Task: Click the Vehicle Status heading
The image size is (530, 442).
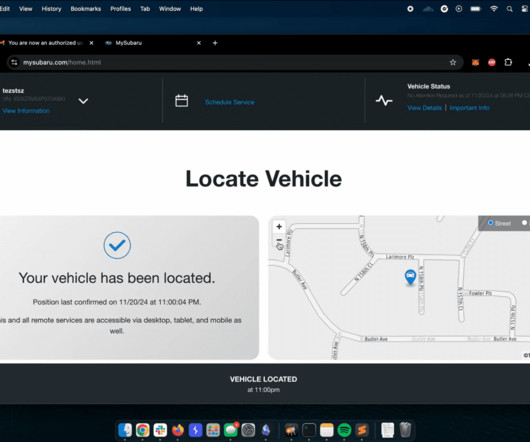Action: tap(429, 86)
